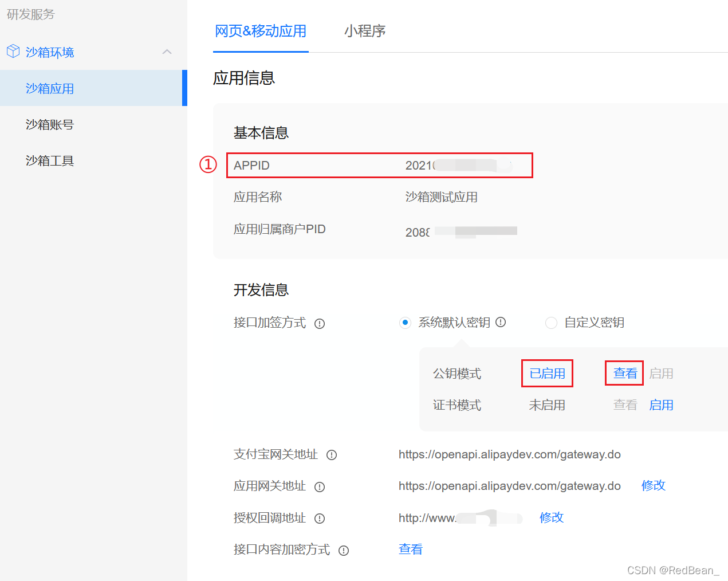The image size is (728, 581).
Task: Select the 系统默认密钥 radio button
Action: (x=405, y=323)
